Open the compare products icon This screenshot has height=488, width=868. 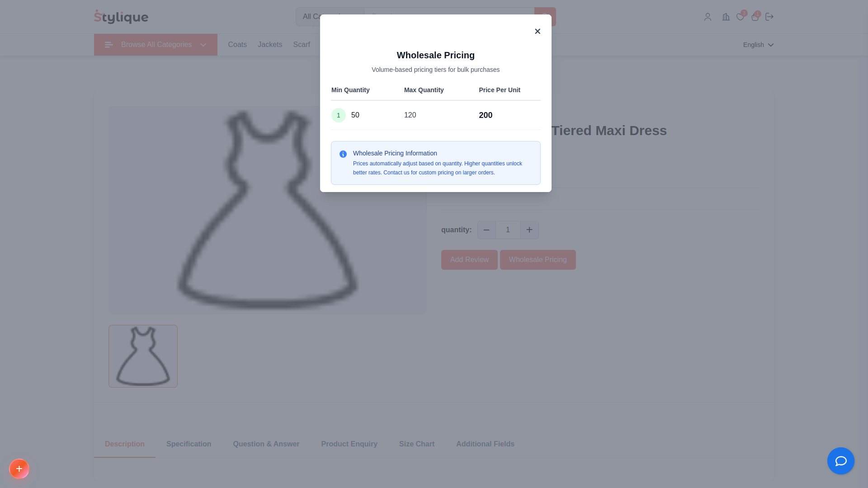[726, 17]
